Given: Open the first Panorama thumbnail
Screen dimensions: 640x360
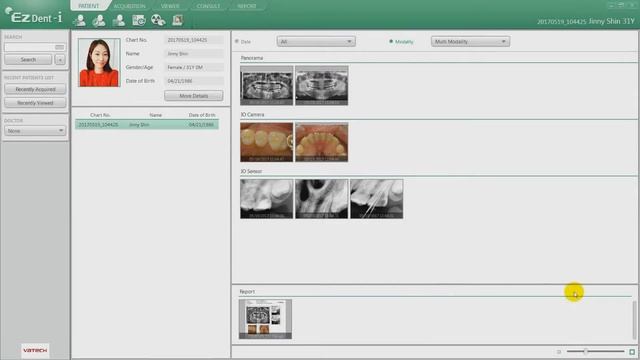Looking at the screenshot, I should point(267,85).
